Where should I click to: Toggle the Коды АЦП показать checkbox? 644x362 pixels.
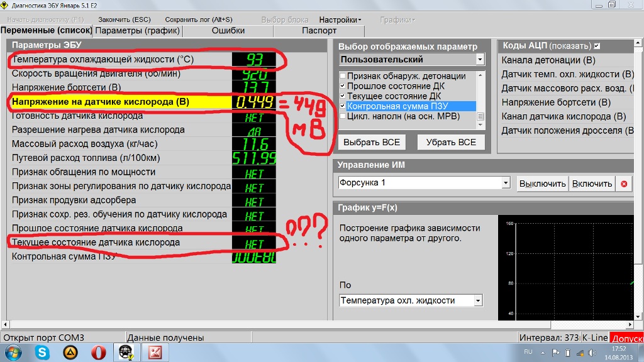tap(597, 46)
